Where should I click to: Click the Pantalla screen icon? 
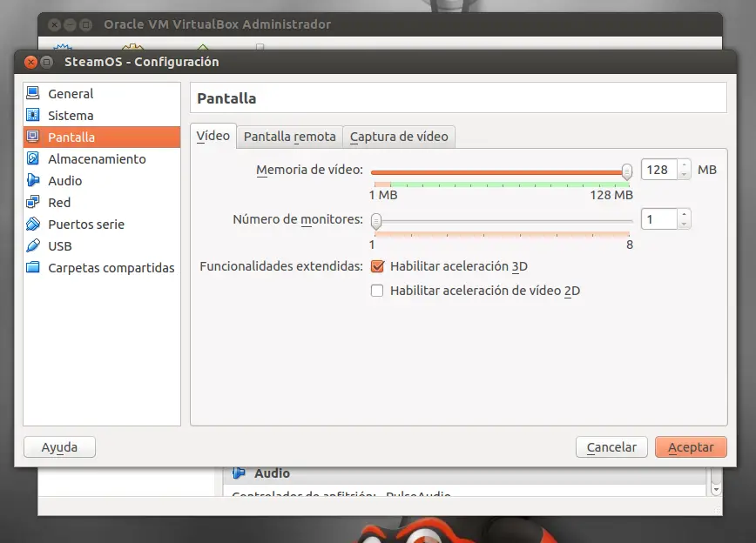[33, 137]
